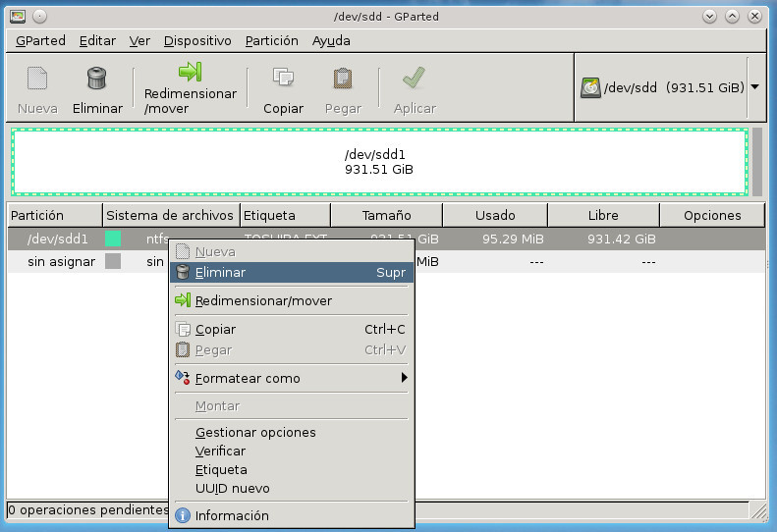Click the Partición column header
This screenshot has height=532, width=777.
click(54, 216)
